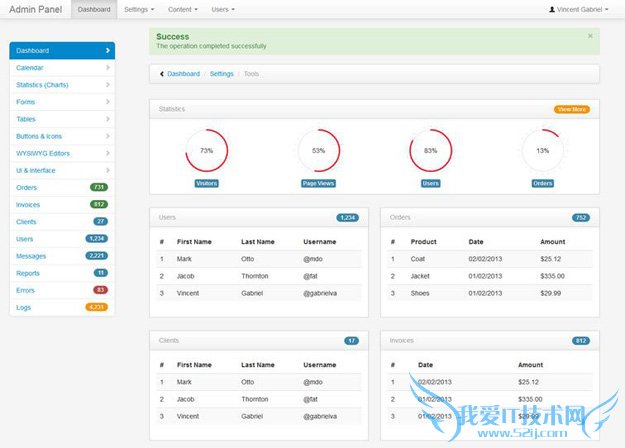Open Messages in the sidebar
The width and height of the screenshot is (625, 448).
pos(62,256)
